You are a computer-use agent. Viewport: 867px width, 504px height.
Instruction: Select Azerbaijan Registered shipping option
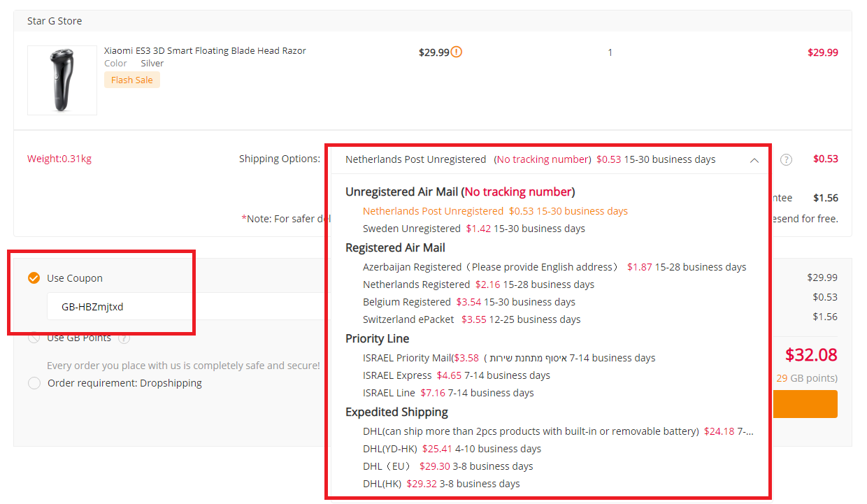pyautogui.click(x=554, y=267)
